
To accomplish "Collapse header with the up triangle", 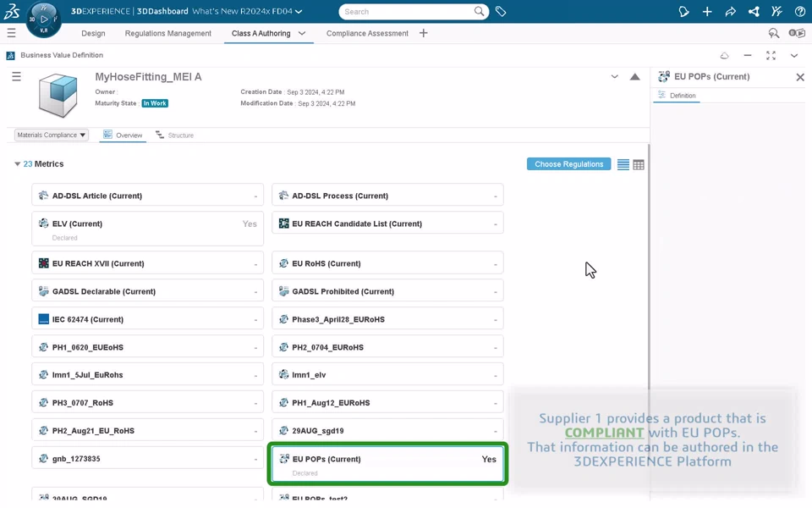I will (634, 77).
